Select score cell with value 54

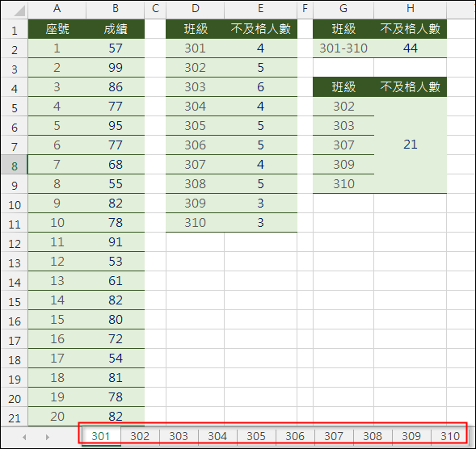(116, 359)
